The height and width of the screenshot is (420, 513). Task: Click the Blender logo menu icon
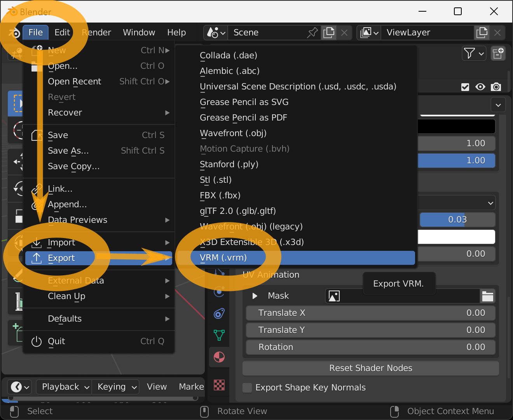14,33
